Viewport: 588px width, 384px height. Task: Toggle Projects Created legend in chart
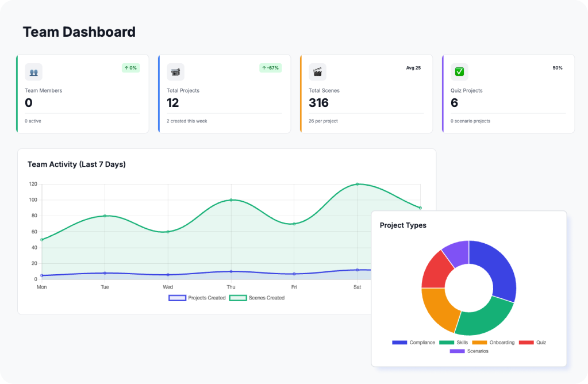pos(197,298)
